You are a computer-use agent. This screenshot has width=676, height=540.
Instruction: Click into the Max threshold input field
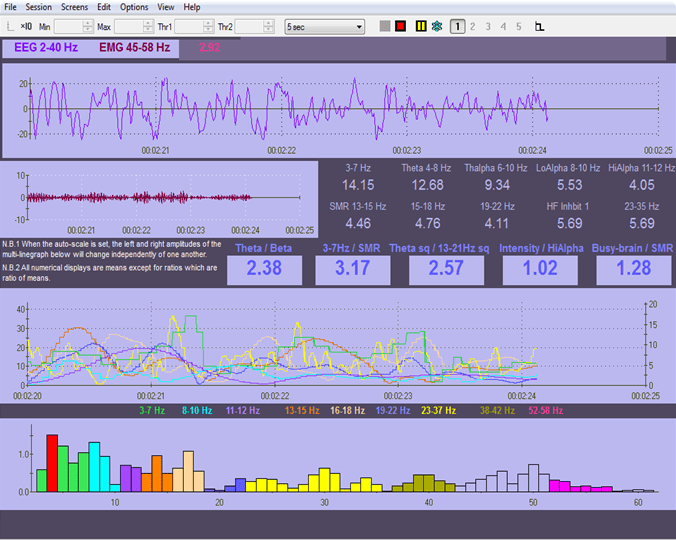click(x=128, y=25)
